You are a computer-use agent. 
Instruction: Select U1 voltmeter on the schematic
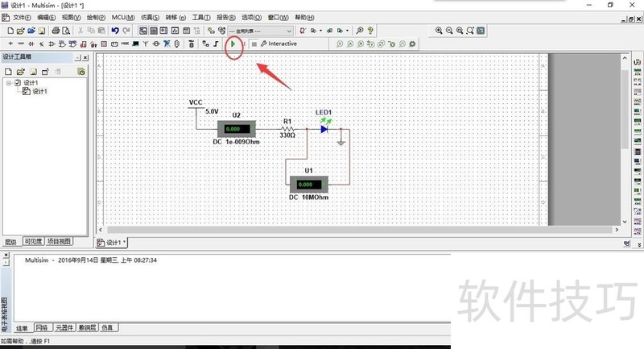coord(309,185)
